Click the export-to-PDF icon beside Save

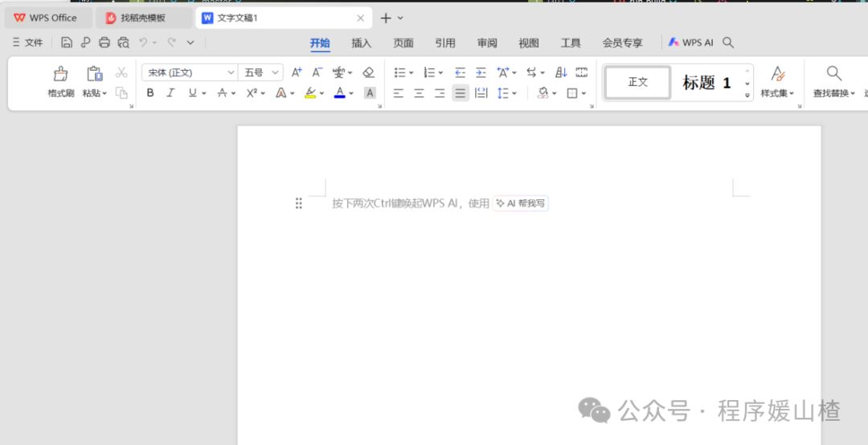pos(85,43)
